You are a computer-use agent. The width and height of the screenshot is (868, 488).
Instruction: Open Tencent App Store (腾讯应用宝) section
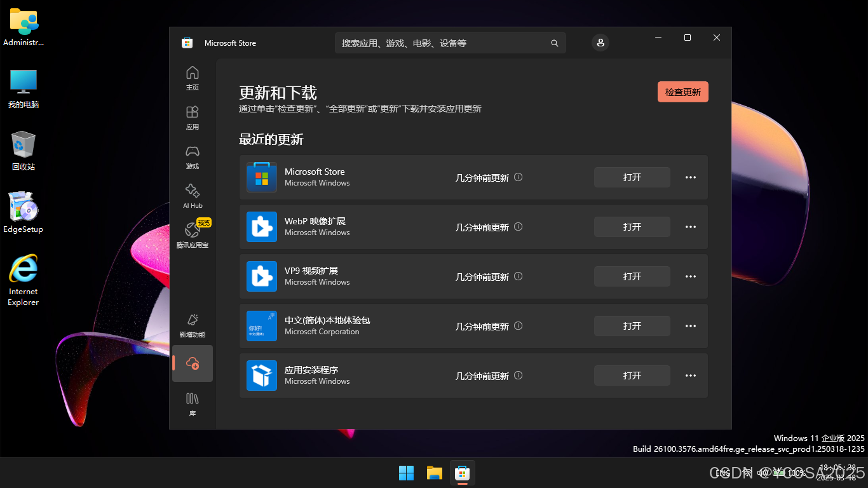193,236
